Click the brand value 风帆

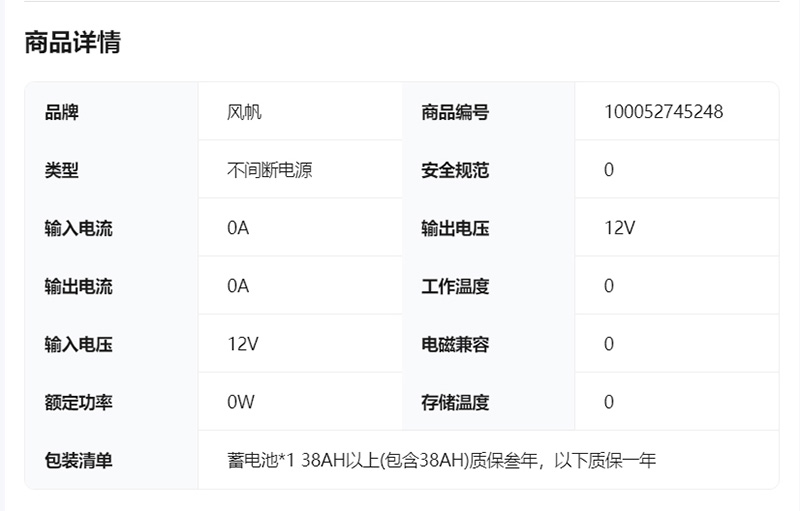click(244, 112)
